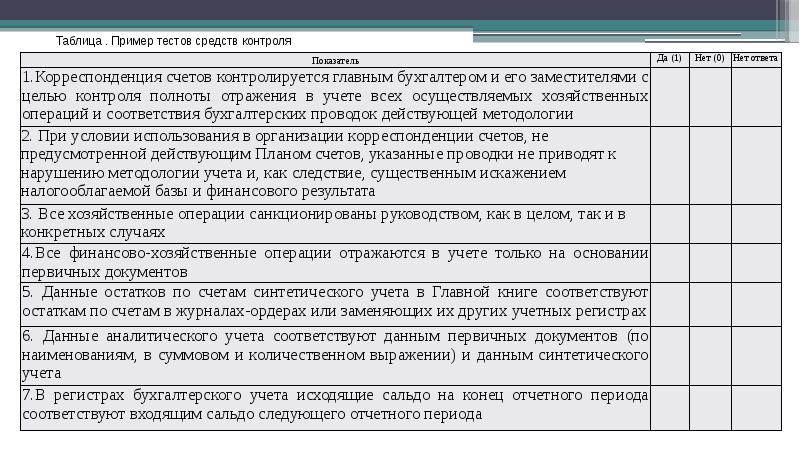The height and width of the screenshot is (449, 800).
Task: Mark 'Да (1)' cell for row 4 statement
Action: [x=669, y=262]
